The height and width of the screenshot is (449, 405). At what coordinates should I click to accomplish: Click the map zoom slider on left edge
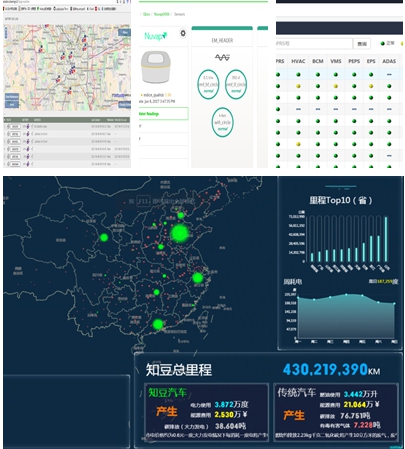(x=5, y=33)
